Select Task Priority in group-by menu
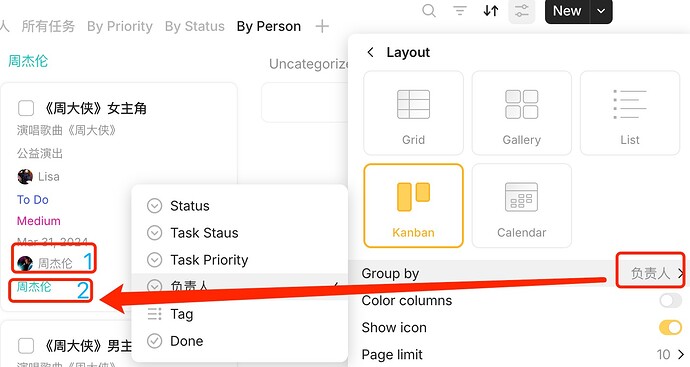The height and width of the screenshot is (367, 690). point(239,260)
